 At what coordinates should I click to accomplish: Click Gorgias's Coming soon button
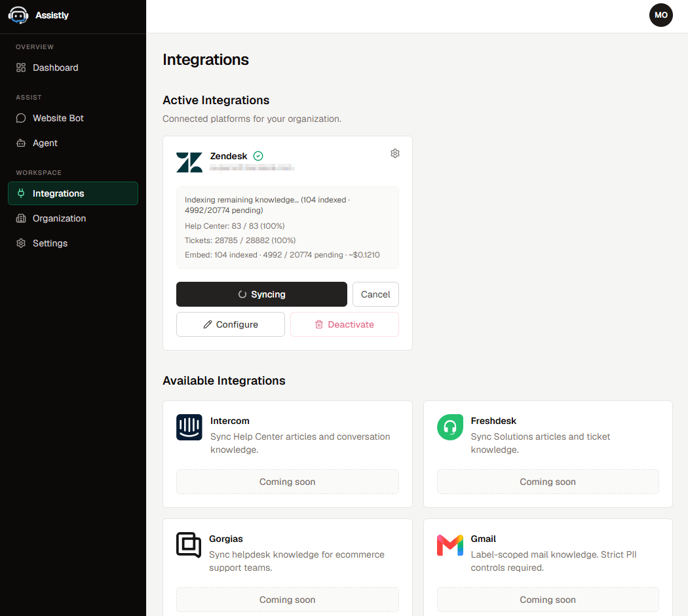[288, 600]
